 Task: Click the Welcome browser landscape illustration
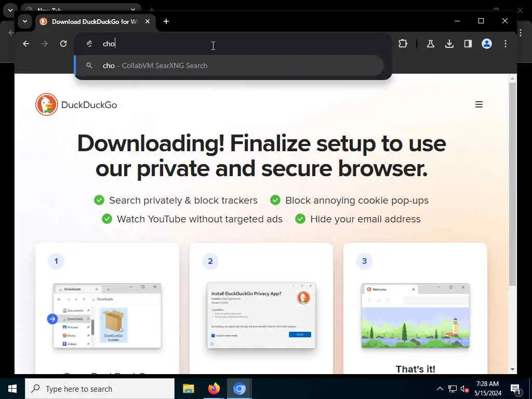pyautogui.click(x=415, y=315)
